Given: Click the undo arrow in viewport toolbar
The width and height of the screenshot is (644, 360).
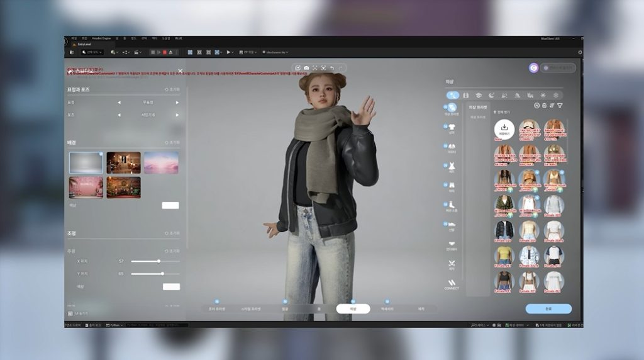Looking at the screenshot, I should [x=332, y=68].
